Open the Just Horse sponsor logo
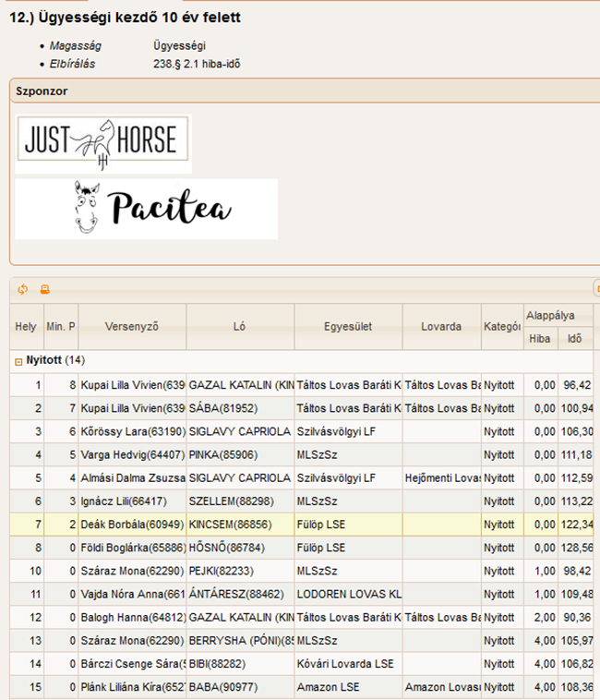Viewport: 600px width, 700px height. [x=103, y=143]
